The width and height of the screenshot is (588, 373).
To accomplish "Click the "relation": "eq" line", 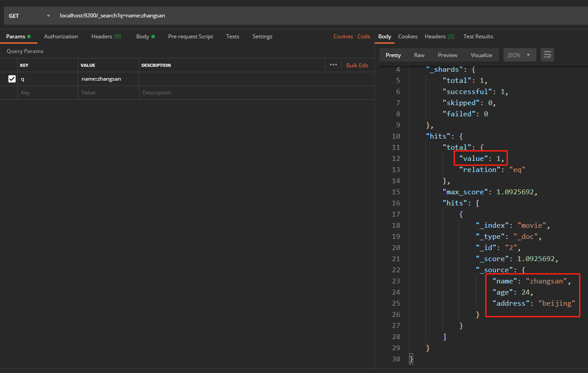I will 492,170.
